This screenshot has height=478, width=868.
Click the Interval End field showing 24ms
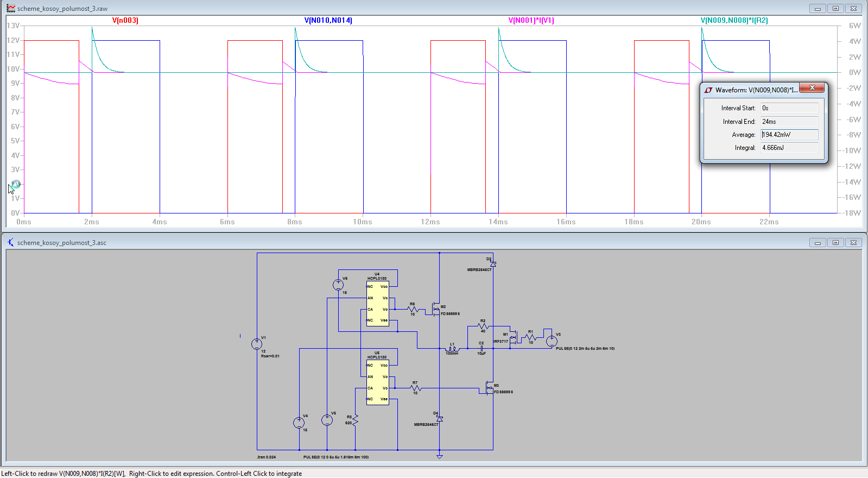[x=789, y=122]
